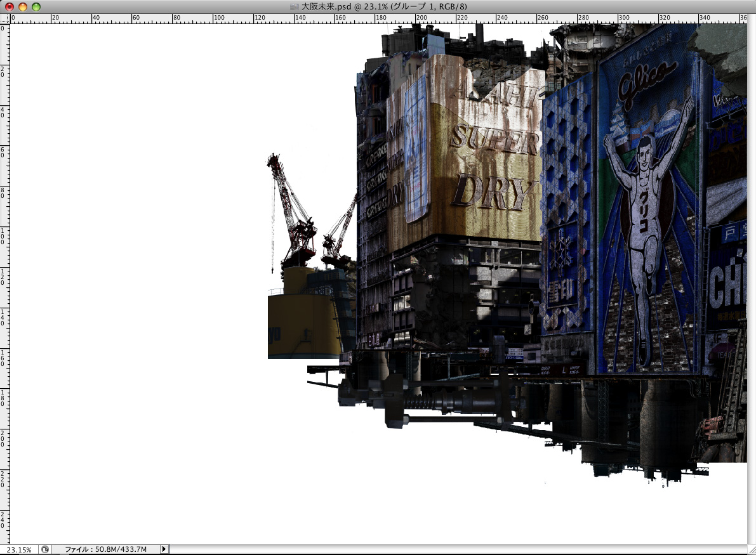The width and height of the screenshot is (756, 555).
Task: Zoom the window using the green button
Action: click(x=36, y=7)
